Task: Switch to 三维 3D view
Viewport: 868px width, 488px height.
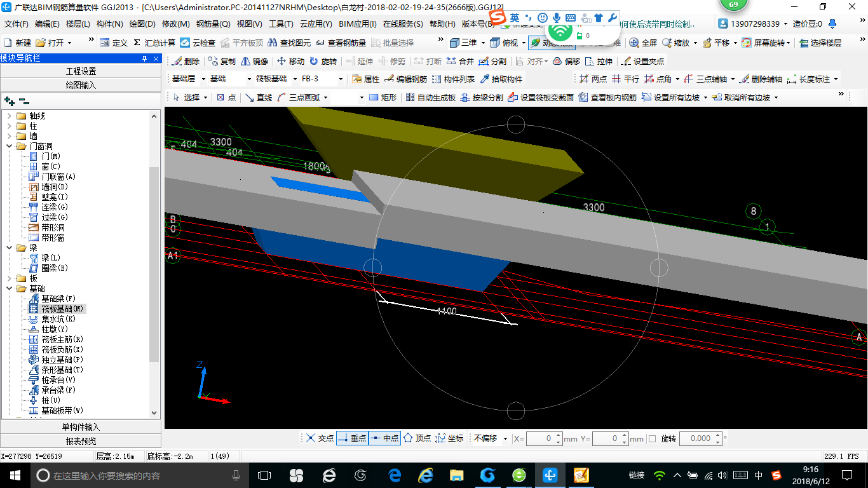Action: coord(463,43)
